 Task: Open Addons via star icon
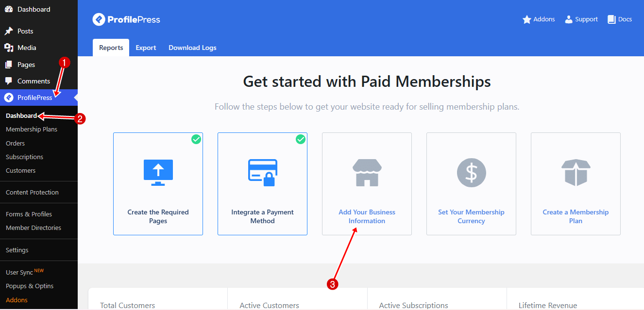527,19
